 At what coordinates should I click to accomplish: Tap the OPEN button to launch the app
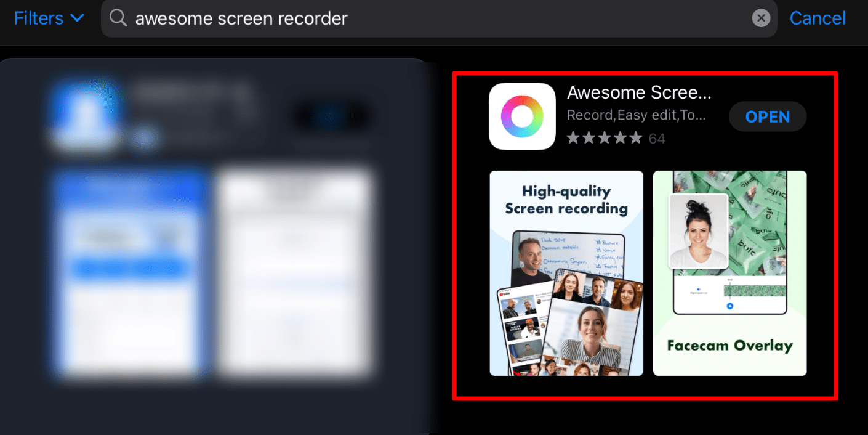pos(767,116)
